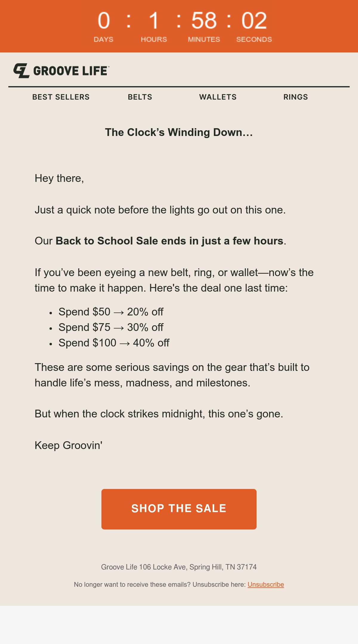Click the countdown hours value

pos(154,21)
